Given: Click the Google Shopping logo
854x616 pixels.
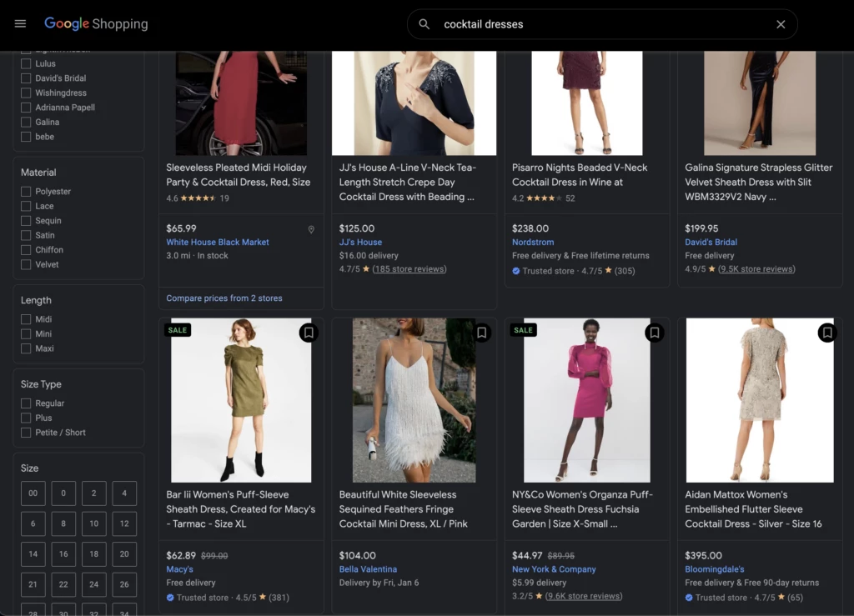Looking at the screenshot, I should [x=96, y=23].
